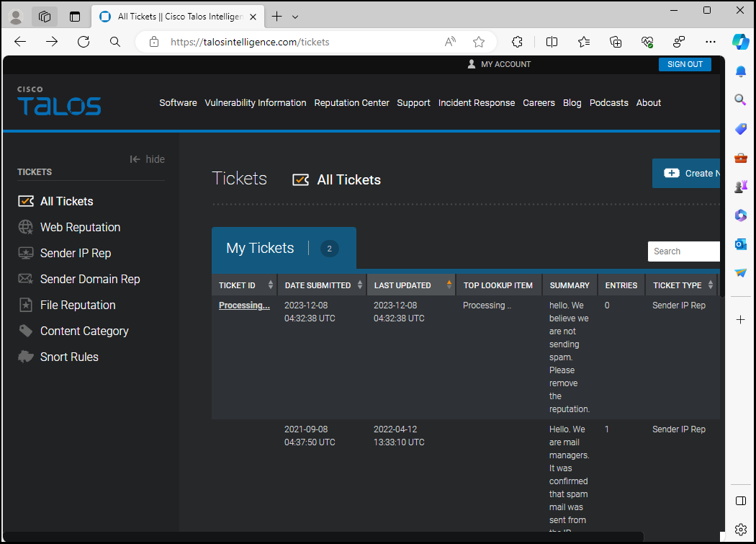This screenshot has height=544, width=756.
Task: Open browser Extensions puzzle icon
Action: (517, 42)
